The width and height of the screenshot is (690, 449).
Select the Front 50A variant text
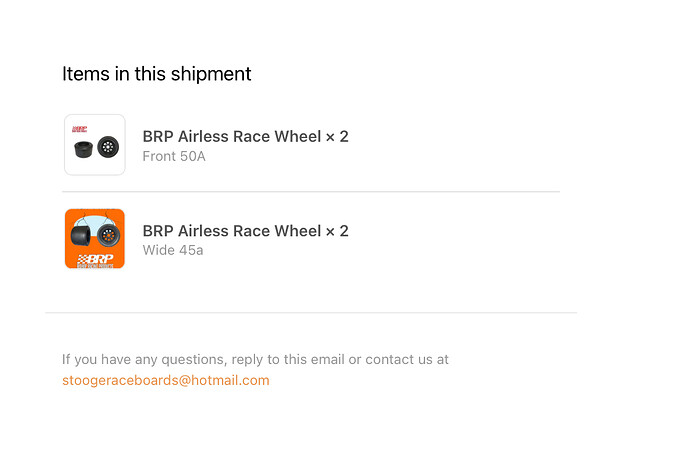click(173, 156)
